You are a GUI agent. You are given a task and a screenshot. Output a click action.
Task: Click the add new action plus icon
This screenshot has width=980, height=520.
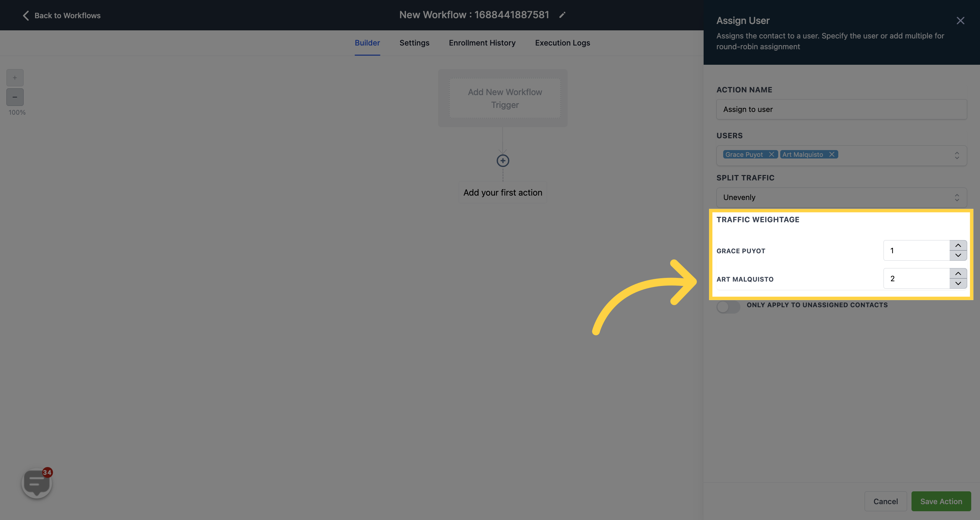pos(503,161)
